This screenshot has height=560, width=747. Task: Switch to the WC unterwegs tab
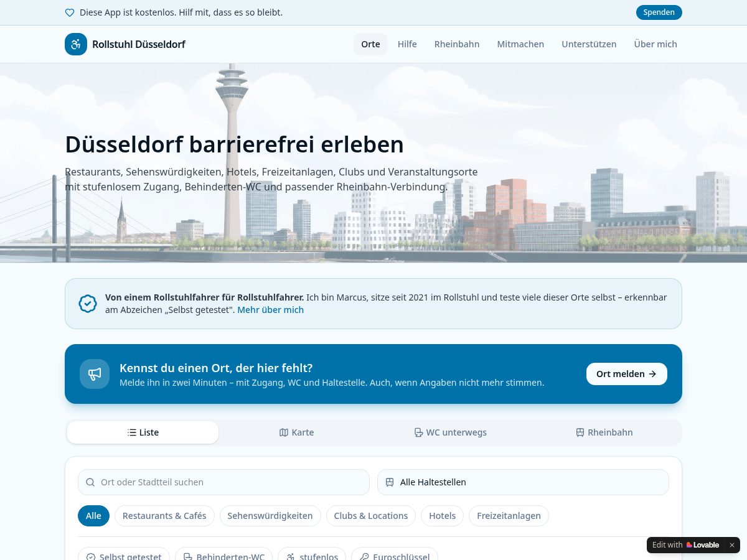click(451, 432)
